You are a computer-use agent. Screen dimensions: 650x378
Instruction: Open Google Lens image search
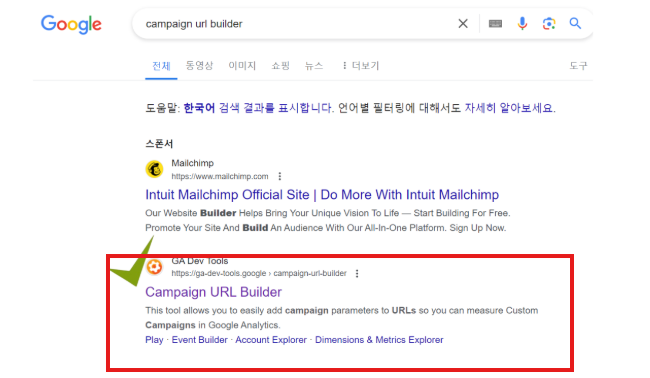point(549,24)
